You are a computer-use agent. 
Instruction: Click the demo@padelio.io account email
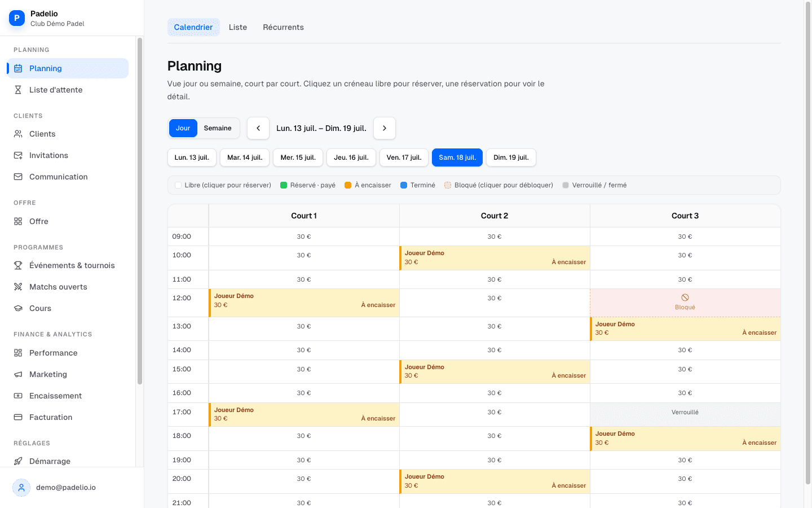pyautogui.click(x=66, y=488)
